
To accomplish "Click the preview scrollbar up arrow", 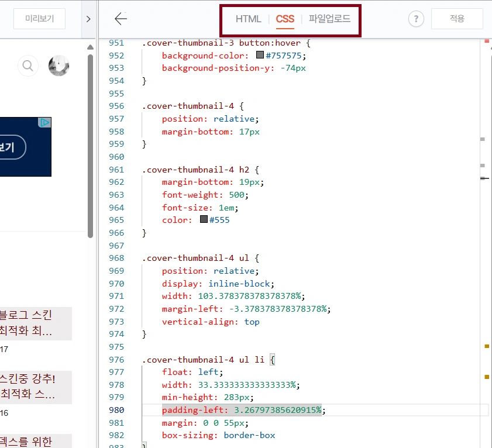I will click(x=90, y=47).
